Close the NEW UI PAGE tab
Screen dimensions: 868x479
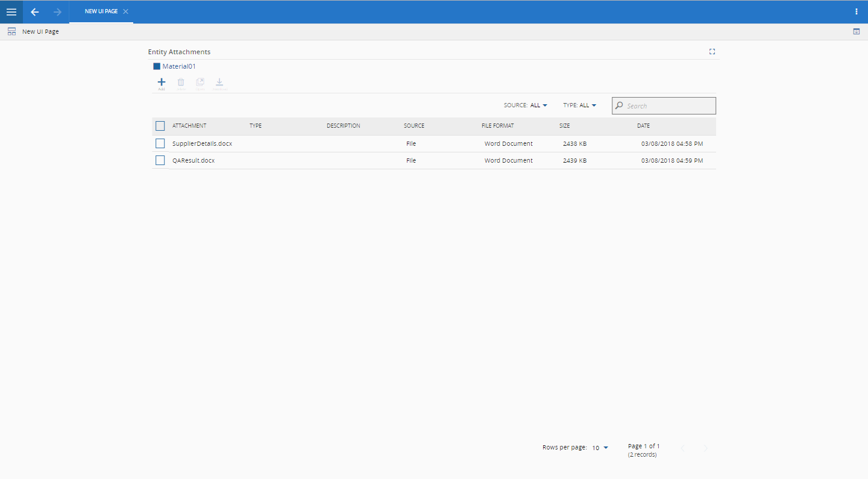(125, 11)
